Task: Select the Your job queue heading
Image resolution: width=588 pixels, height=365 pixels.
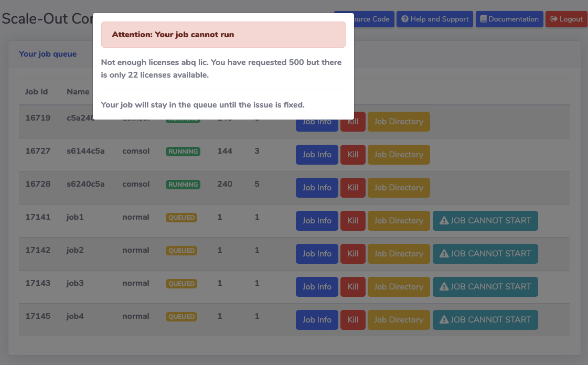Action: (x=48, y=54)
